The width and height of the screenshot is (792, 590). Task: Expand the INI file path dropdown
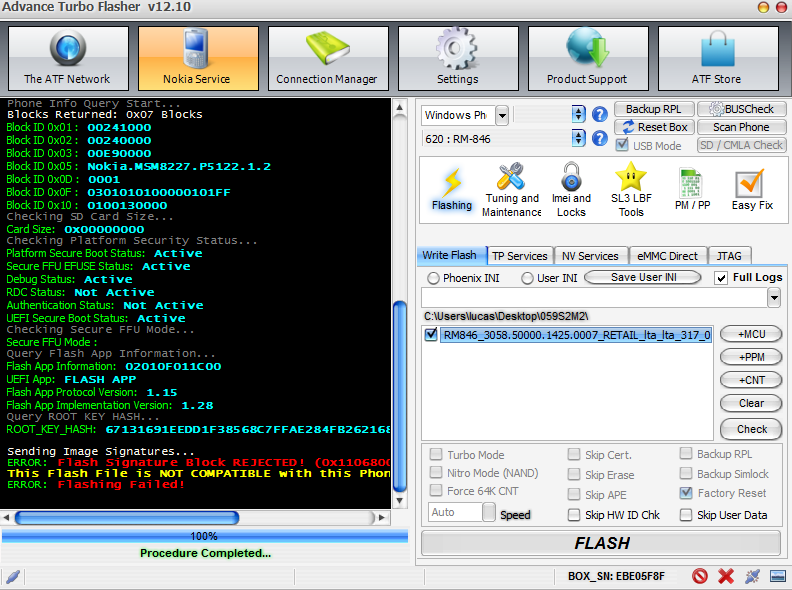[x=774, y=298]
